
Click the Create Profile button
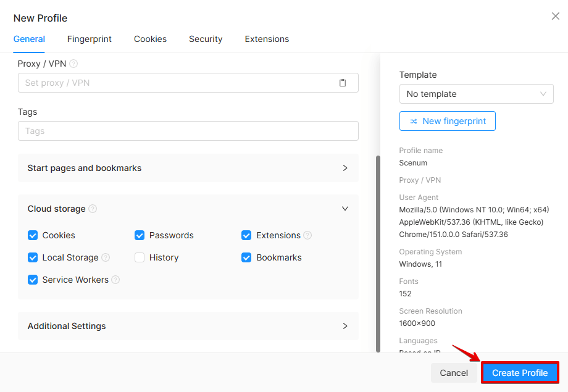pos(520,373)
